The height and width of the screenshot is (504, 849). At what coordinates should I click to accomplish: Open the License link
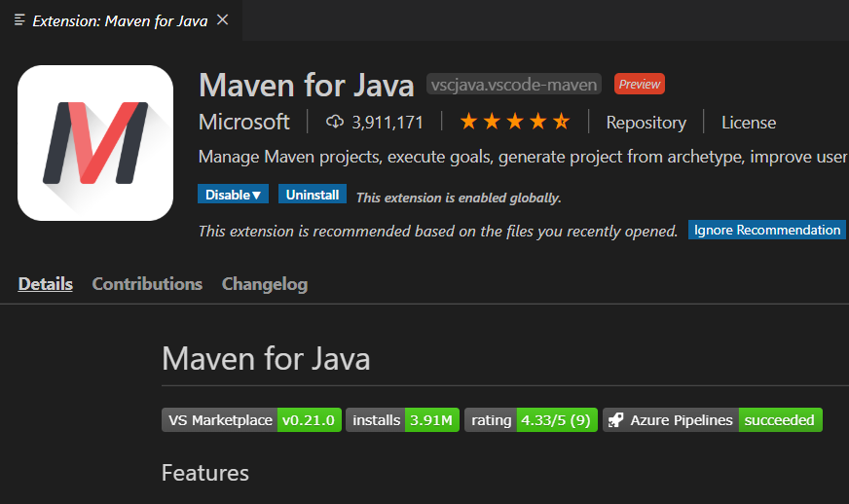tap(748, 123)
